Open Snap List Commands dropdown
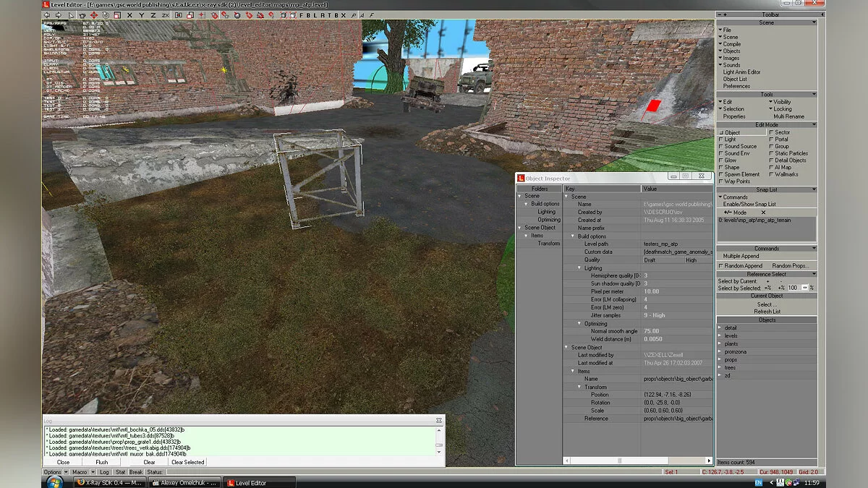 coord(733,197)
